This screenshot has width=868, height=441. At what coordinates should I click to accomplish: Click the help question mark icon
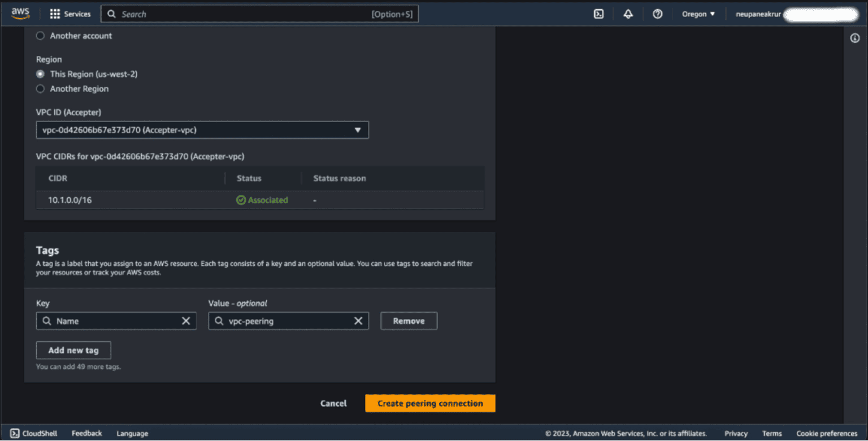[657, 14]
